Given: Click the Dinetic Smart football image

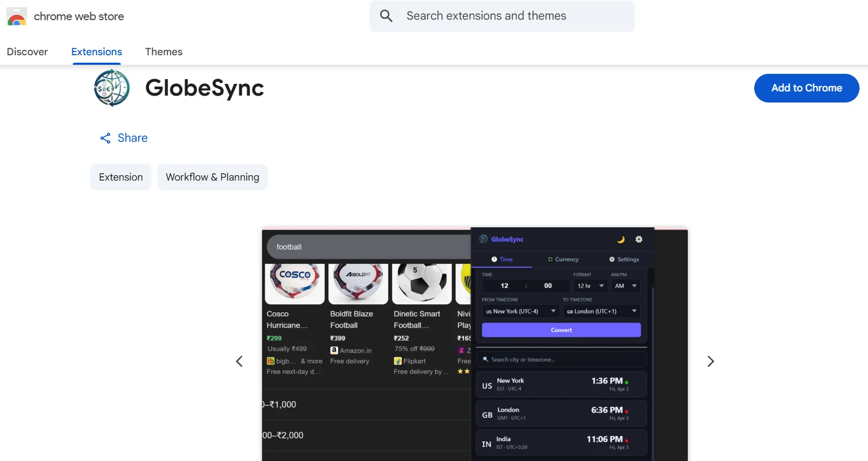Looking at the screenshot, I should pos(422,284).
